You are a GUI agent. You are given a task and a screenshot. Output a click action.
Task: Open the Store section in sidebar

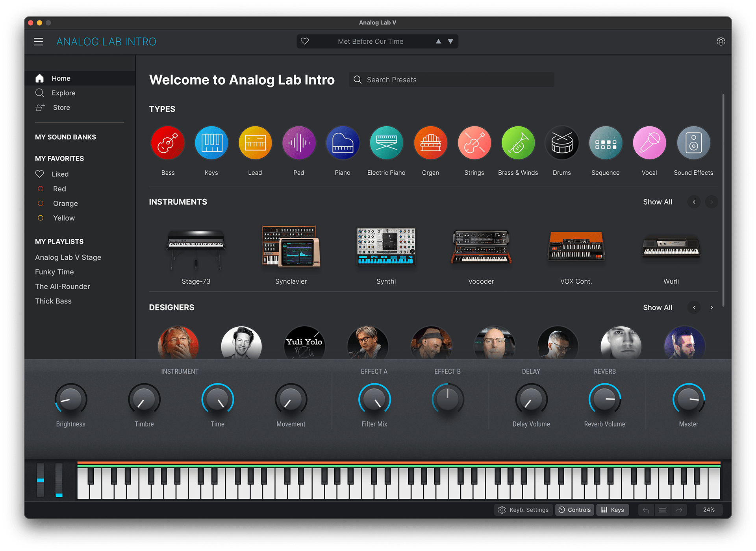point(62,107)
